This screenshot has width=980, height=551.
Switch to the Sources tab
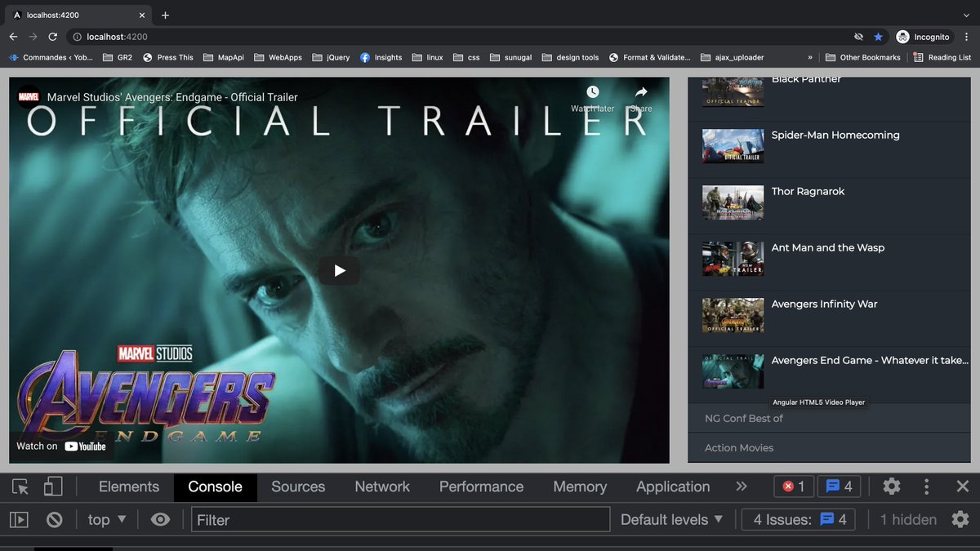click(298, 487)
